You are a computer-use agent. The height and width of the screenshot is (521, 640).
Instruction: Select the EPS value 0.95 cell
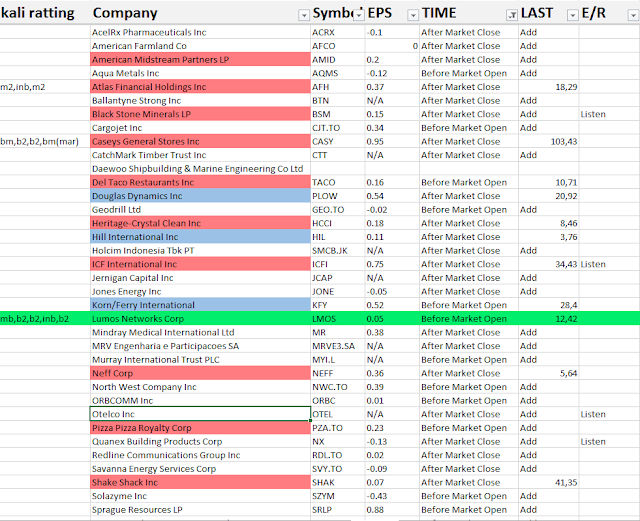coord(392,141)
